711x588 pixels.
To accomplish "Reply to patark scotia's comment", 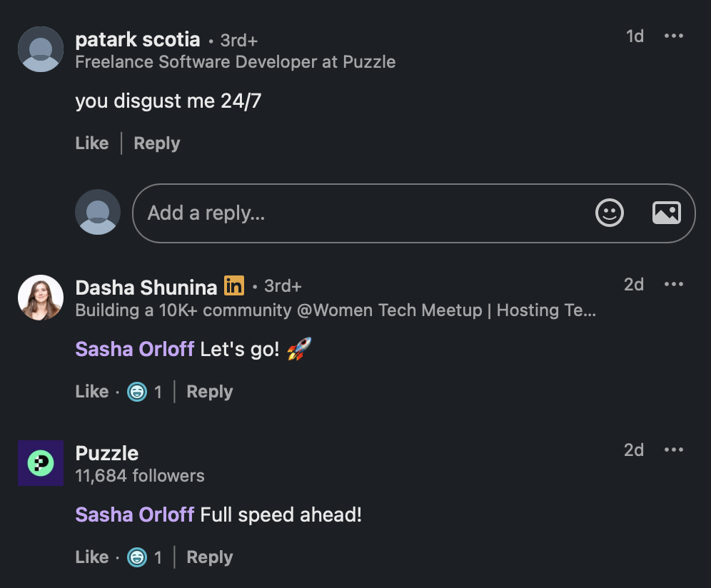I will (x=156, y=143).
